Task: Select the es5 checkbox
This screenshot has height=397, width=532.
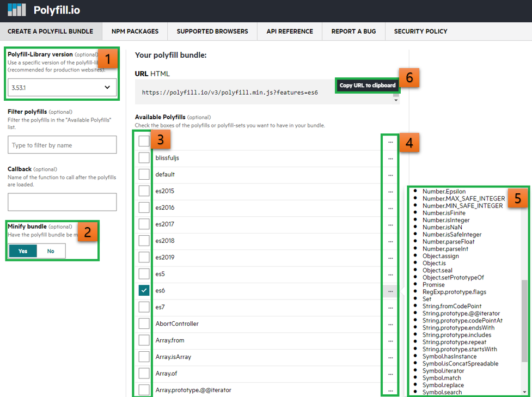Action: click(144, 274)
